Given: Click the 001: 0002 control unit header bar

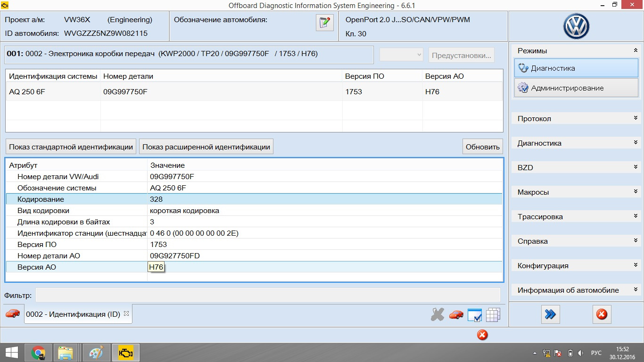Looking at the screenshot, I should tap(189, 54).
